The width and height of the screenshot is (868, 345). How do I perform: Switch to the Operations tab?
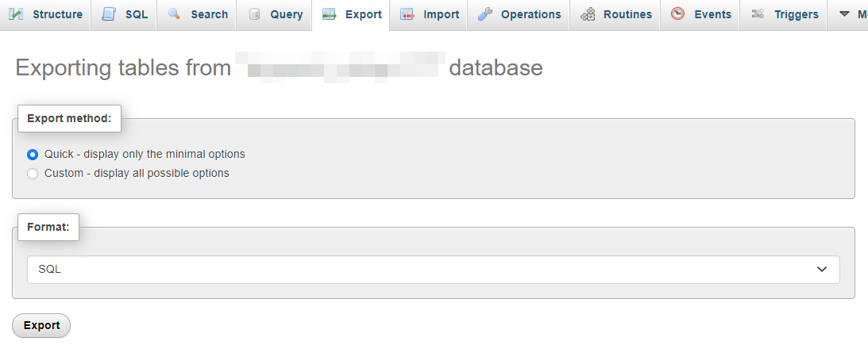[518, 15]
